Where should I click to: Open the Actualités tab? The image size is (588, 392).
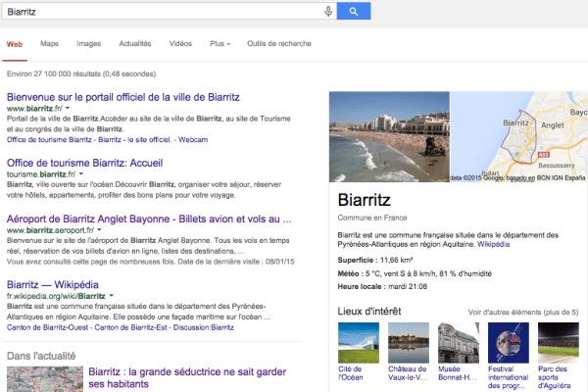pos(135,43)
